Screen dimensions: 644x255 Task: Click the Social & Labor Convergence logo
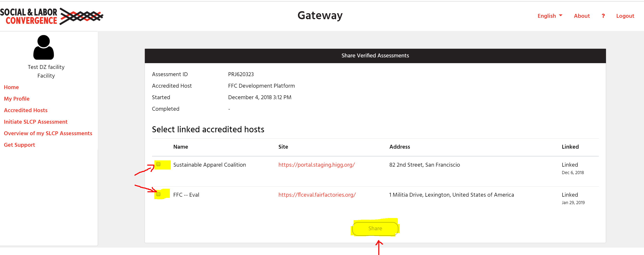(x=51, y=16)
